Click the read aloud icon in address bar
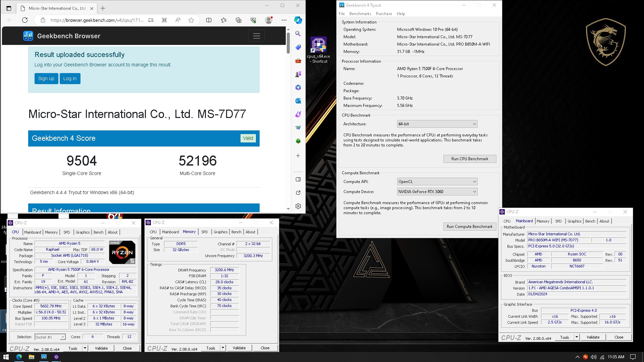 tap(178, 20)
